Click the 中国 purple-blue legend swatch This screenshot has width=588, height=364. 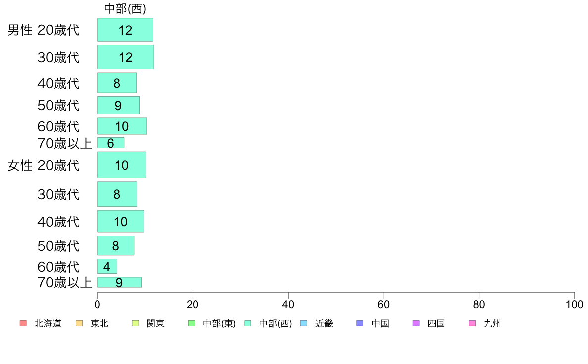pyautogui.click(x=360, y=323)
